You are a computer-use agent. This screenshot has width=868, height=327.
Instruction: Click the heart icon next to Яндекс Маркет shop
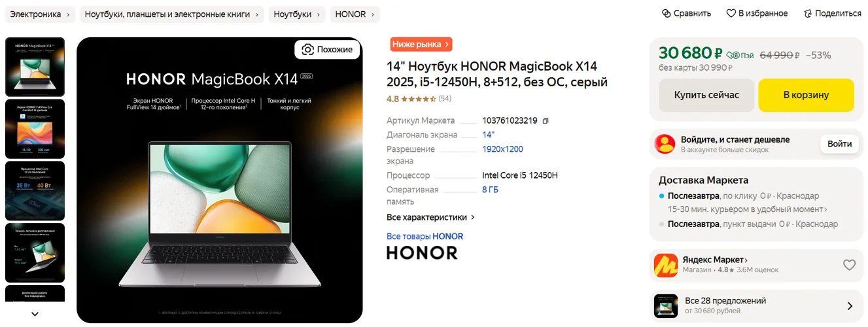pyautogui.click(x=849, y=265)
